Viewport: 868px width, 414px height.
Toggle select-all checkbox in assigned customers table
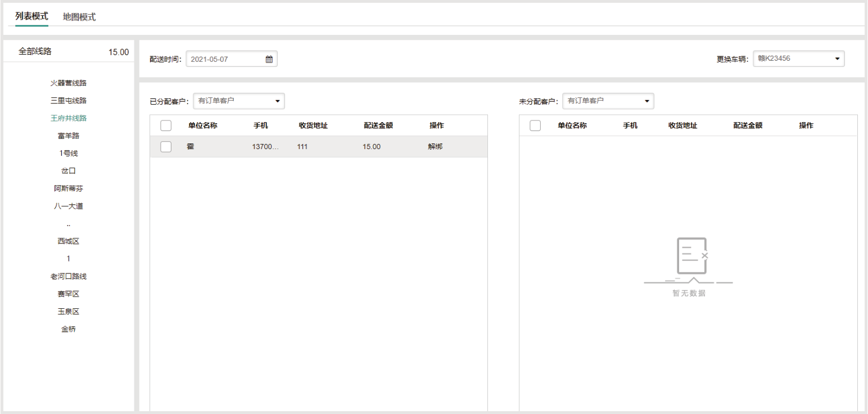166,125
